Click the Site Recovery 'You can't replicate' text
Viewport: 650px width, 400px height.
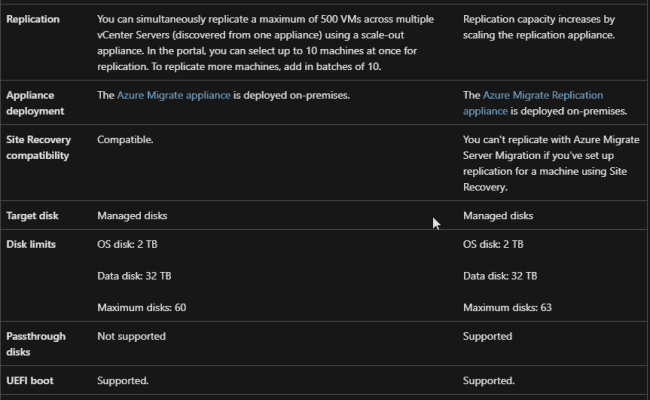[x=544, y=163]
